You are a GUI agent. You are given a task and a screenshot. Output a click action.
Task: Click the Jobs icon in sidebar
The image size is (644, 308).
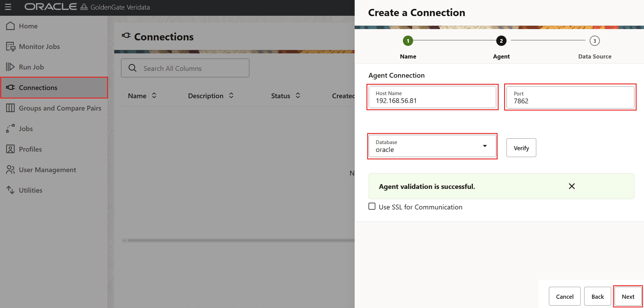pos(11,128)
